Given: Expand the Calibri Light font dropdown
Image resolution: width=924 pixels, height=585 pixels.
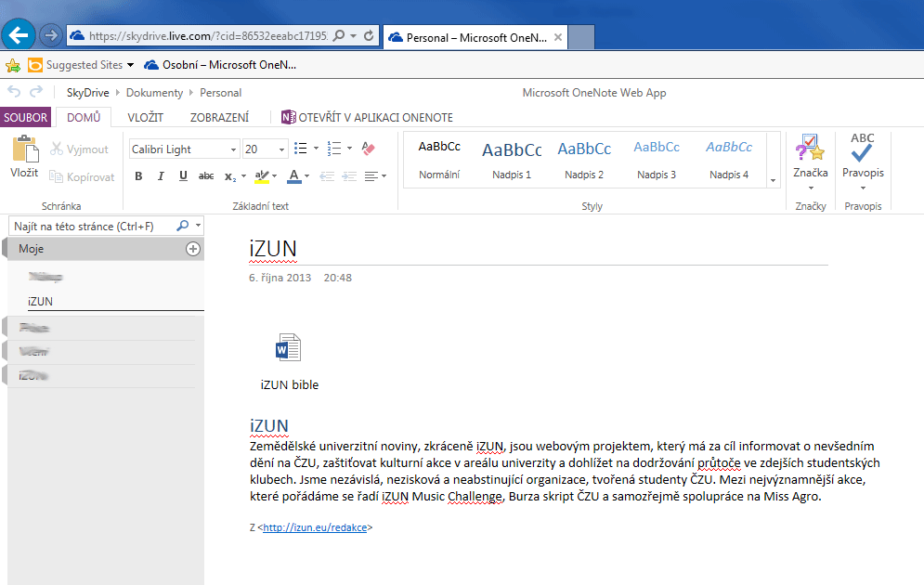Looking at the screenshot, I should pos(234,149).
